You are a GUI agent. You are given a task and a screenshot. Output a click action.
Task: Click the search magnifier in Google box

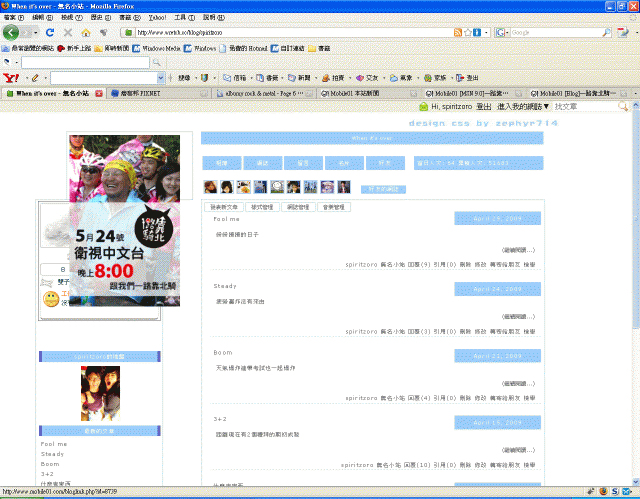coord(607,32)
